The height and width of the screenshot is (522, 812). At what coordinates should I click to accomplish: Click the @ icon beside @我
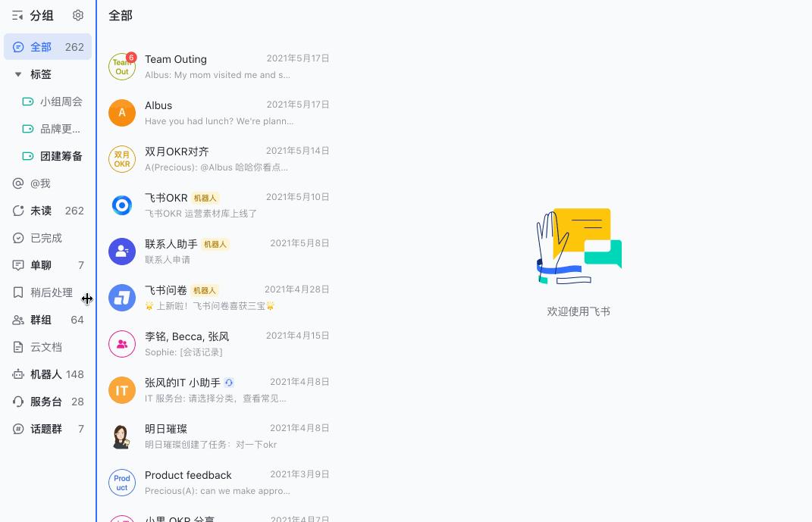coord(18,183)
